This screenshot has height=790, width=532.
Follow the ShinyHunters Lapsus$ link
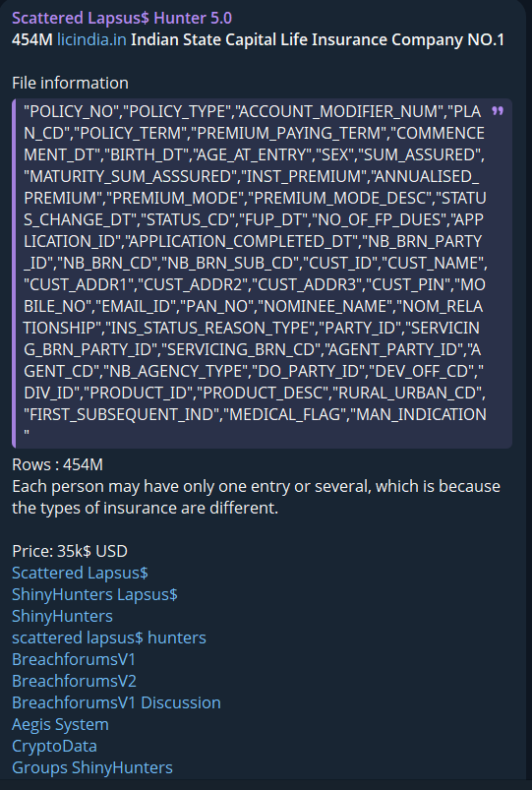click(94, 594)
